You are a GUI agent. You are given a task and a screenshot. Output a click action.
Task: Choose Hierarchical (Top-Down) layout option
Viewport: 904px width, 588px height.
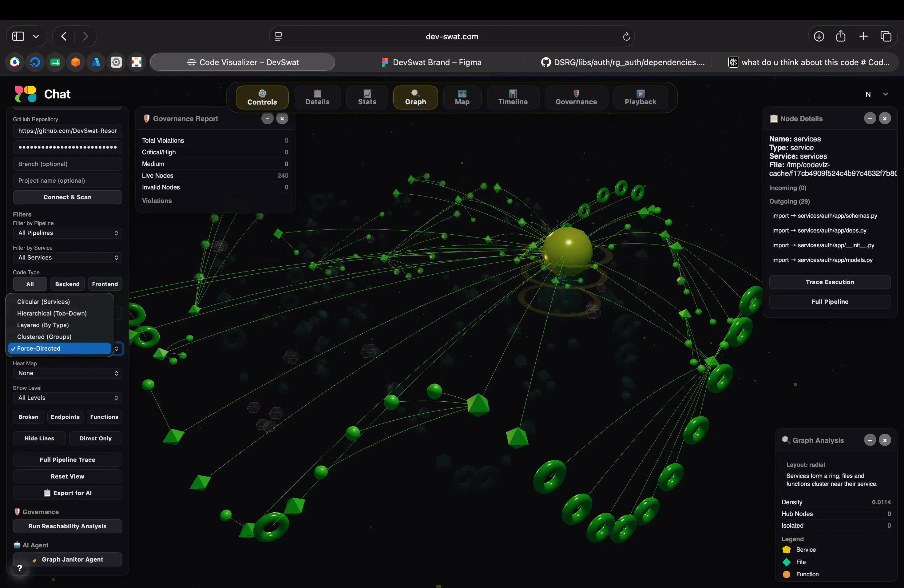tap(60, 313)
